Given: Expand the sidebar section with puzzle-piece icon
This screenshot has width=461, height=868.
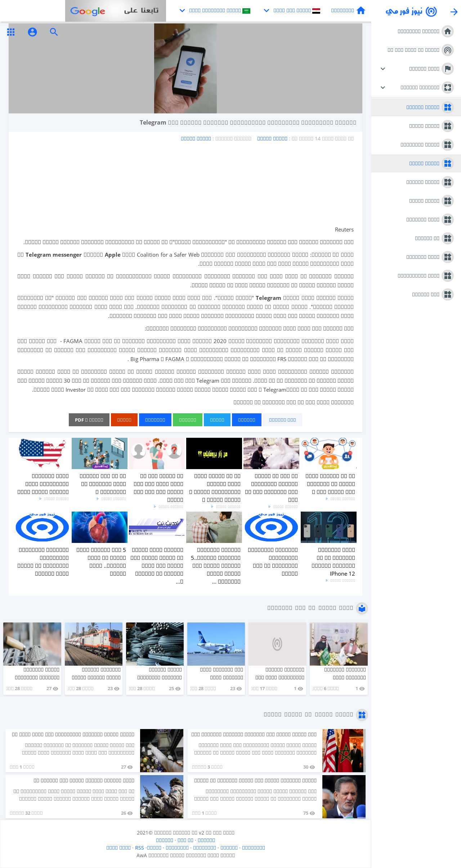Looking at the screenshot, I should [416, 87].
